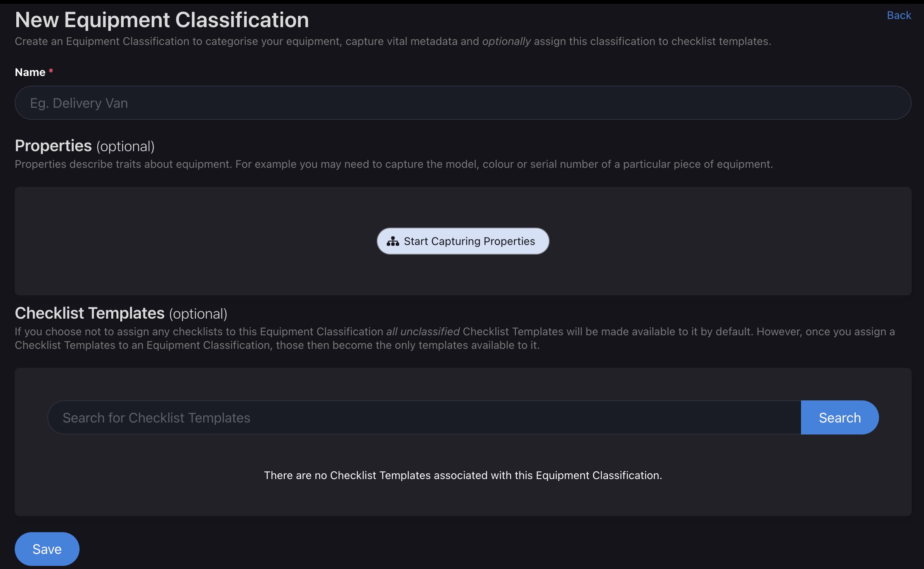Image resolution: width=924 pixels, height=569 pixels.
Task: Click the italic 'optionally' word in subtitle
Action: [506, 41]
